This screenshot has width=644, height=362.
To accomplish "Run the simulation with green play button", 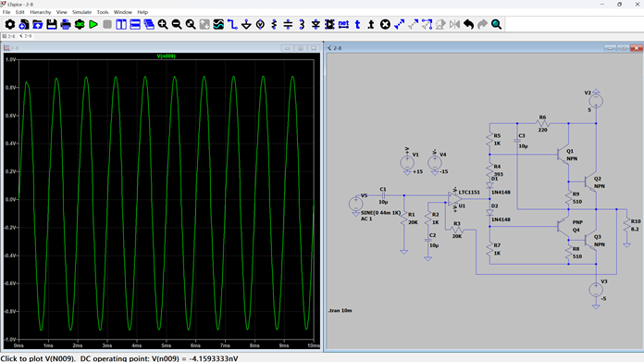I will [93, 25].
